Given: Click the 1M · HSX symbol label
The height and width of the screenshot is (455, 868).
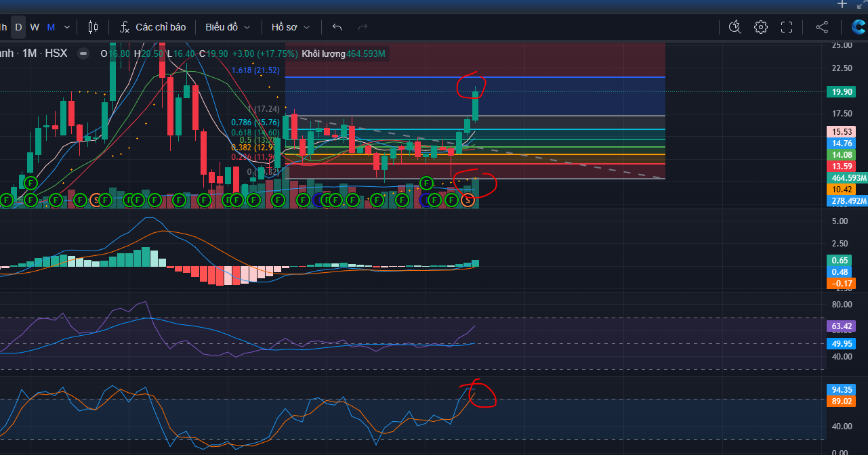Looking at the screenshot, I should [45, 53].
